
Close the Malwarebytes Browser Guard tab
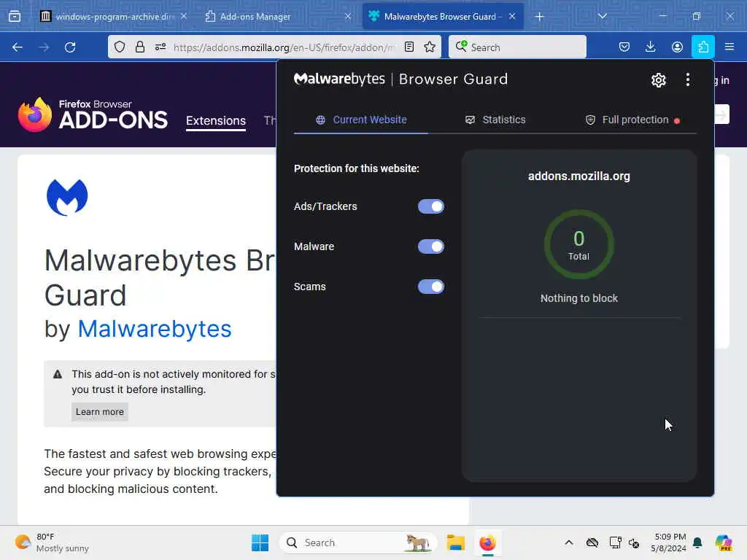pyautogui.click(x=512, y=16)
